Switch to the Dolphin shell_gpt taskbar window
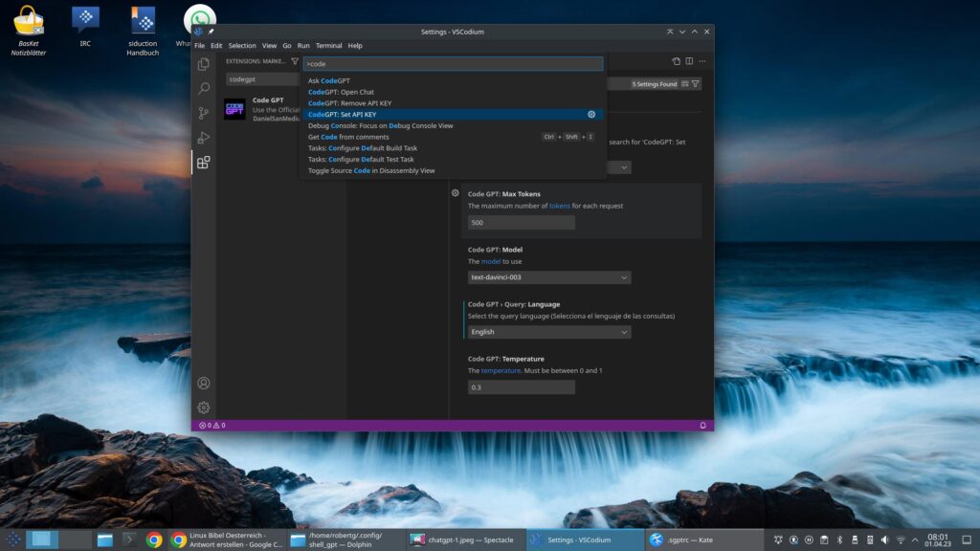980x551 pixels. click(345, 540)
